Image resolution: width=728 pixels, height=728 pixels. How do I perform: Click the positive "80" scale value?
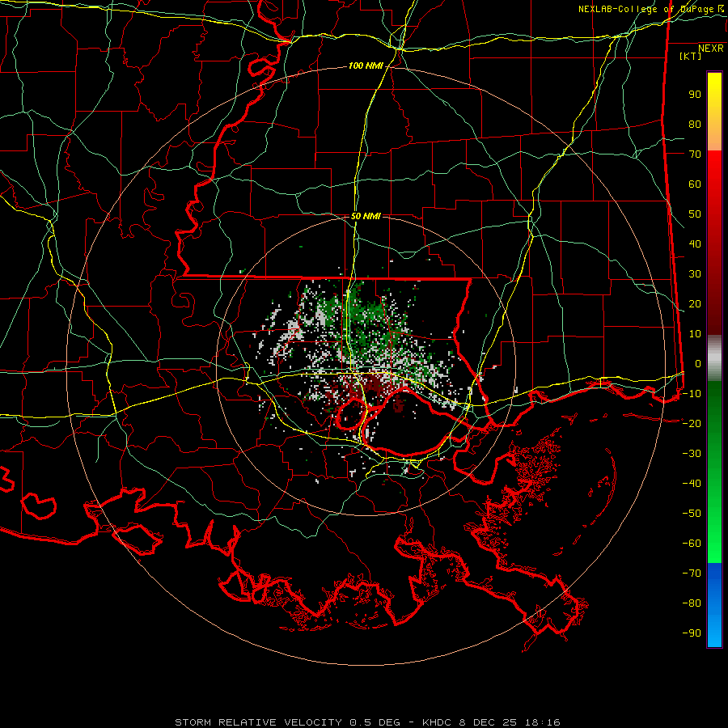(x=695, y=125)
